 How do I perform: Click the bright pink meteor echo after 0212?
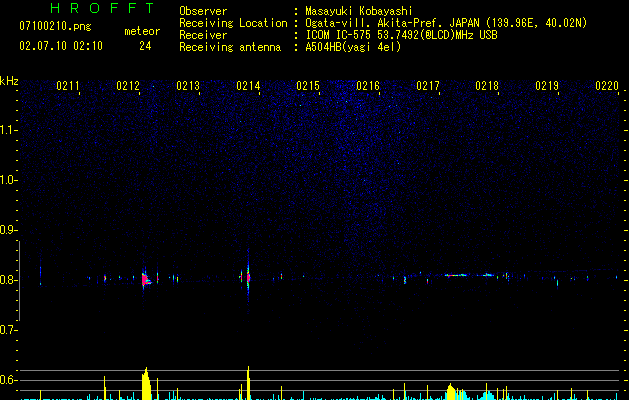[146, 279]
